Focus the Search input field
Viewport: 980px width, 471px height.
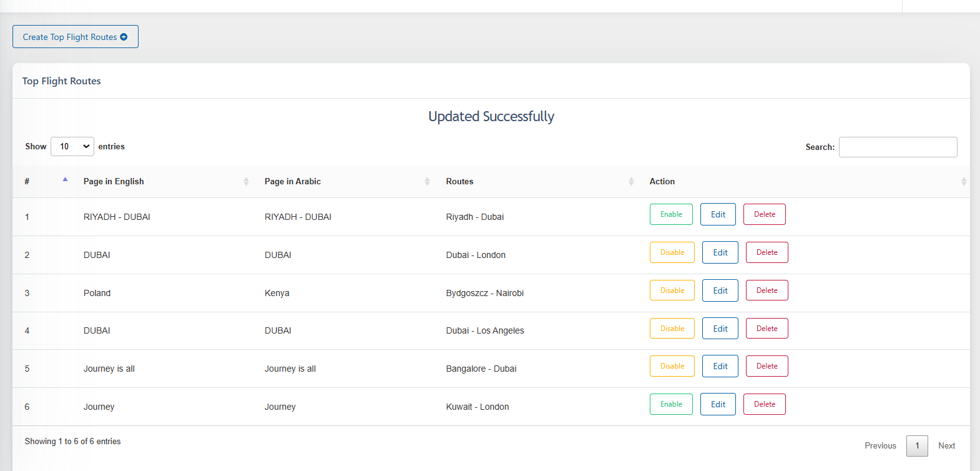tap(898, 147)
